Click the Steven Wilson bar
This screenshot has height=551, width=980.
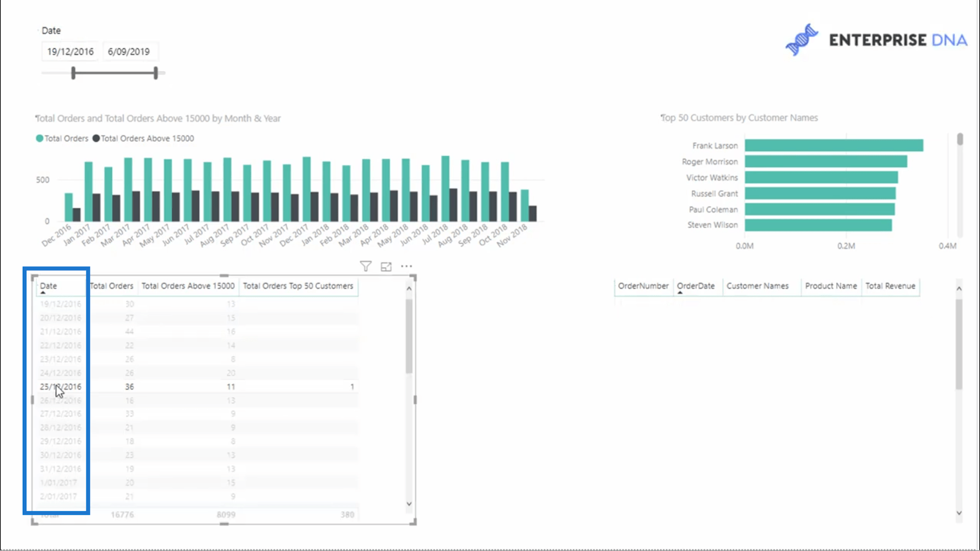818,225
